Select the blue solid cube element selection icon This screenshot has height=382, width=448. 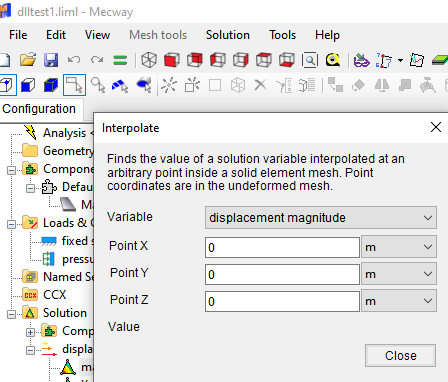click(x=51, y=85)
